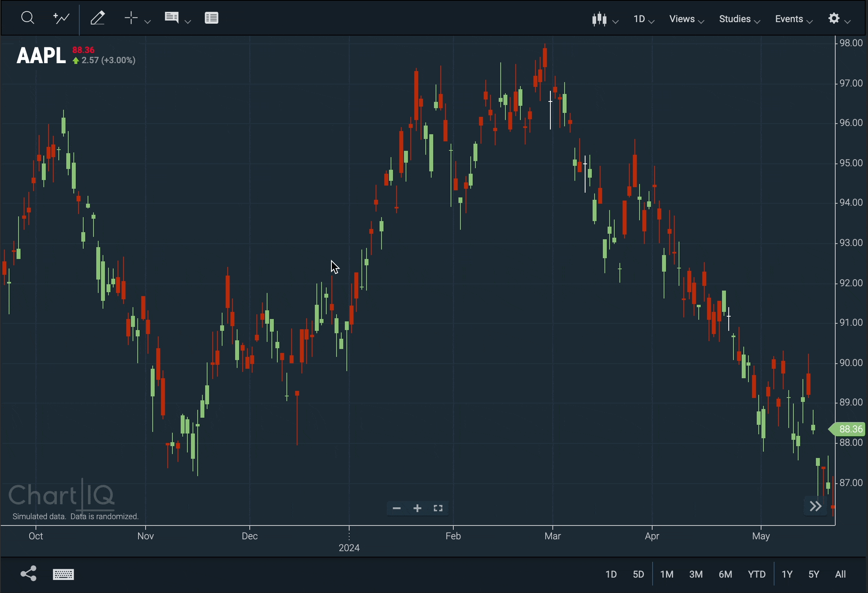Open the Events menu
This screenshot has width=868, height=593.
794,19
